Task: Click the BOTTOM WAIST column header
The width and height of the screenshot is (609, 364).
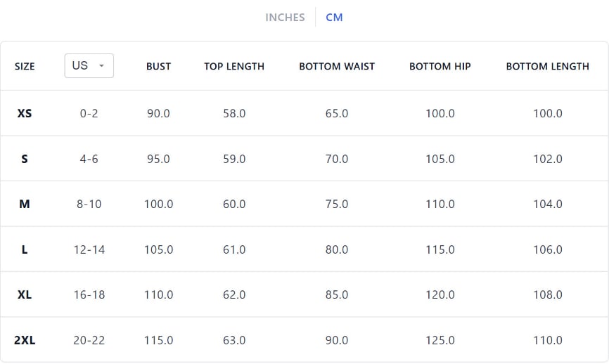Action: 337,66
